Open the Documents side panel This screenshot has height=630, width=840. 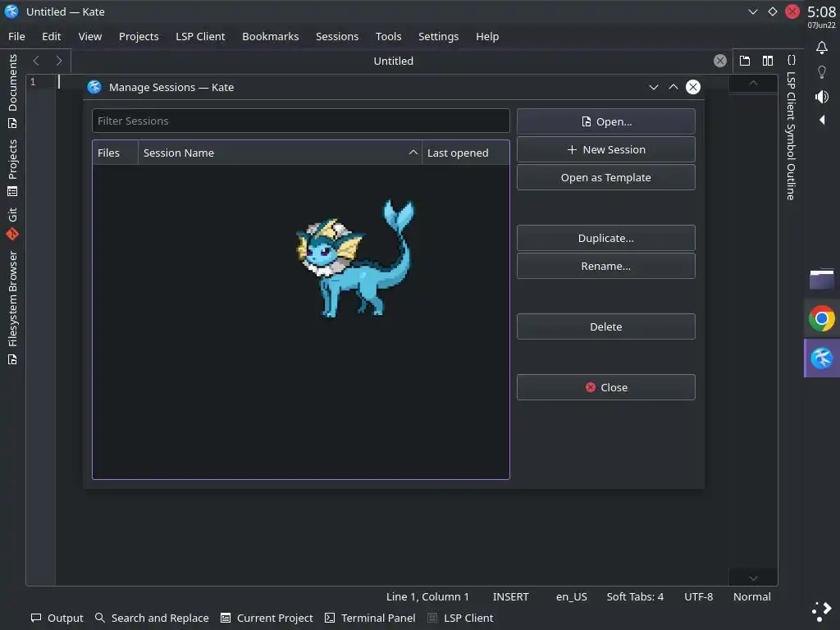tap(12, 91)
